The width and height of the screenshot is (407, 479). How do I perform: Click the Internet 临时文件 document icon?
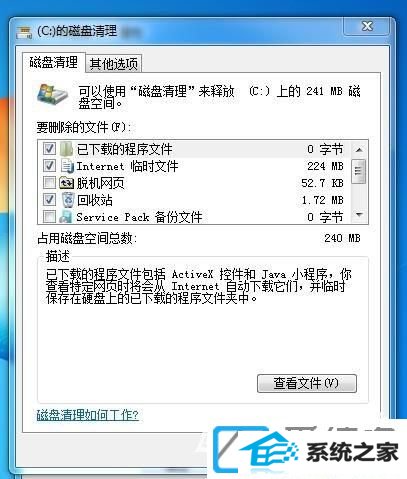point(67,166)
